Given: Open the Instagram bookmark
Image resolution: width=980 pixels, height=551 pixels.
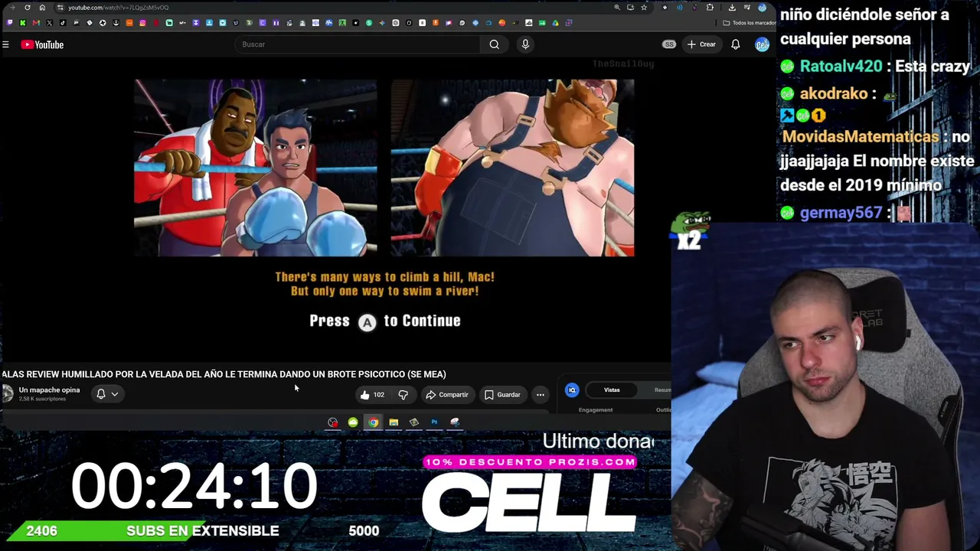Looking at the screenshot, I should pos(142,23).
